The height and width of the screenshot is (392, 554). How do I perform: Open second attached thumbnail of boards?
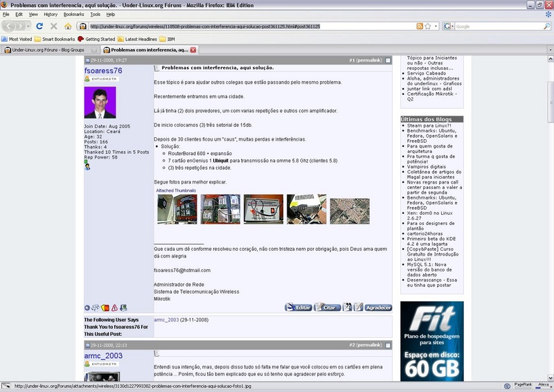tap(220, 209)
